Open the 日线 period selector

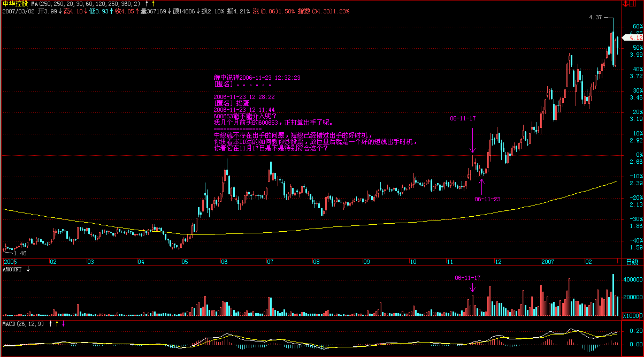[632, 262]
